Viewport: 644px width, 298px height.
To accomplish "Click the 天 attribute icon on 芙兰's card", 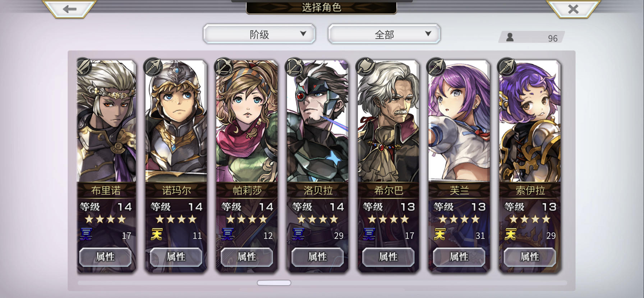I will pyautogui.click(x=440, y=235).
